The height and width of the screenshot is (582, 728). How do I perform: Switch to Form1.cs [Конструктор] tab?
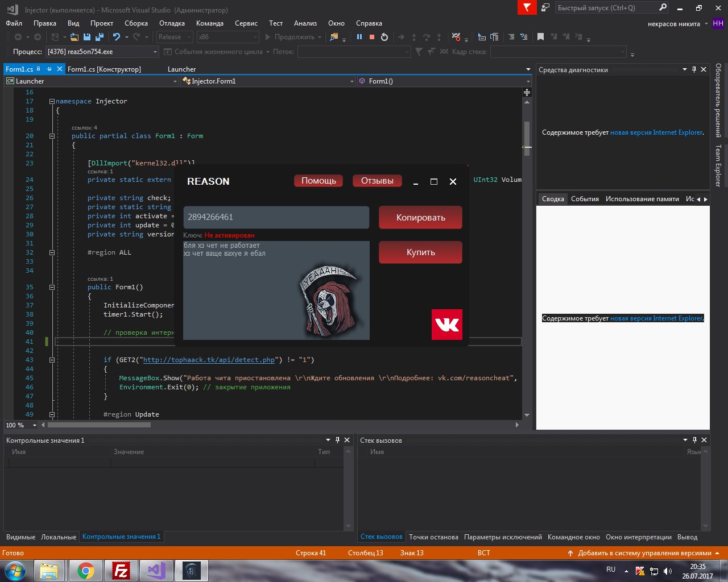[x=104, y=69]
